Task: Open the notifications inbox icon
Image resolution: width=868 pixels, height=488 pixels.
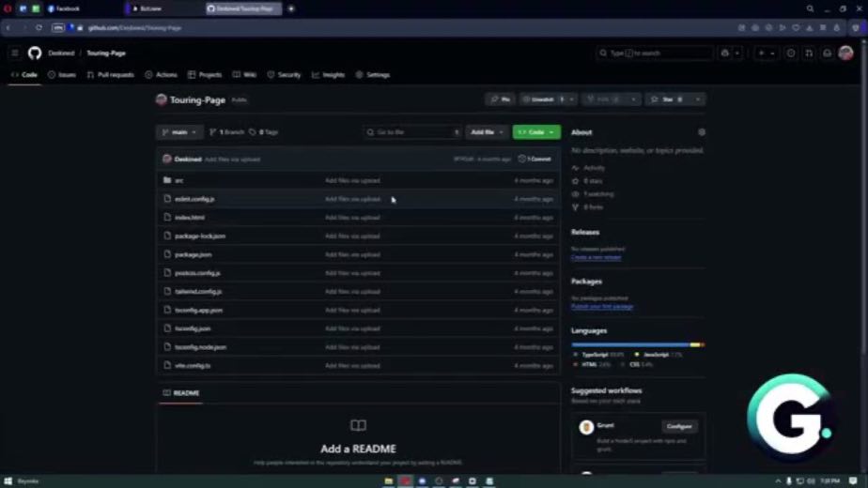Action: pyautogui.click(x=827, y=53)
